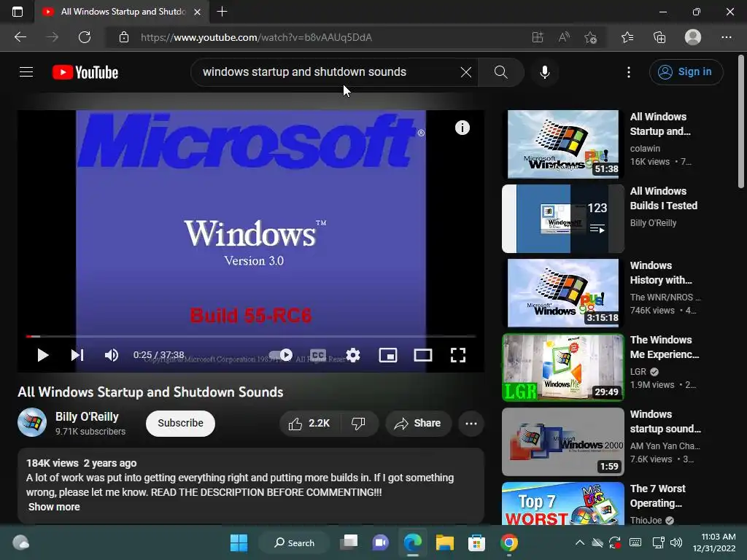Viewport: 747px width, 560px height.
Task: Refresh the current page
Action: pyautogui.click(x=85, y=37)
